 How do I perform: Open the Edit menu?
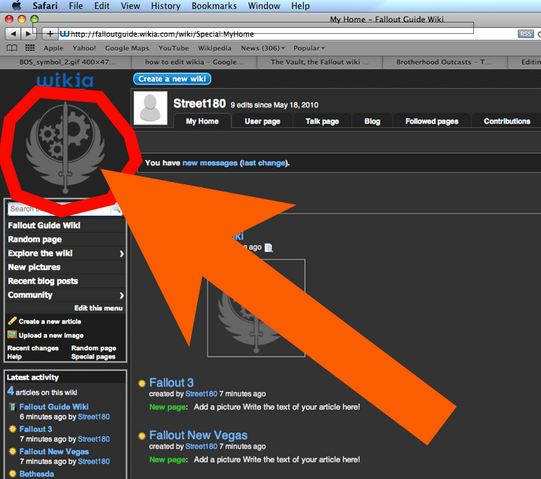click(x=102, y=6)
